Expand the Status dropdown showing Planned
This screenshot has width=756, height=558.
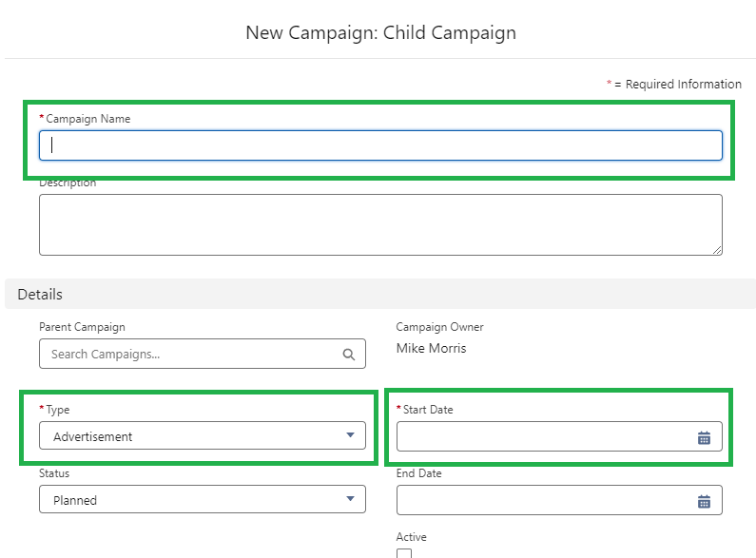190,500
